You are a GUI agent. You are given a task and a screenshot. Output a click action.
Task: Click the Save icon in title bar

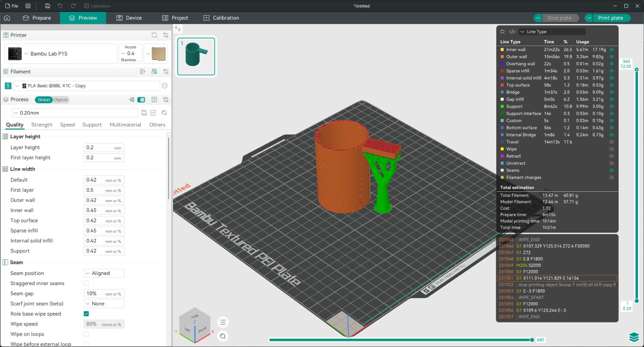47,6
